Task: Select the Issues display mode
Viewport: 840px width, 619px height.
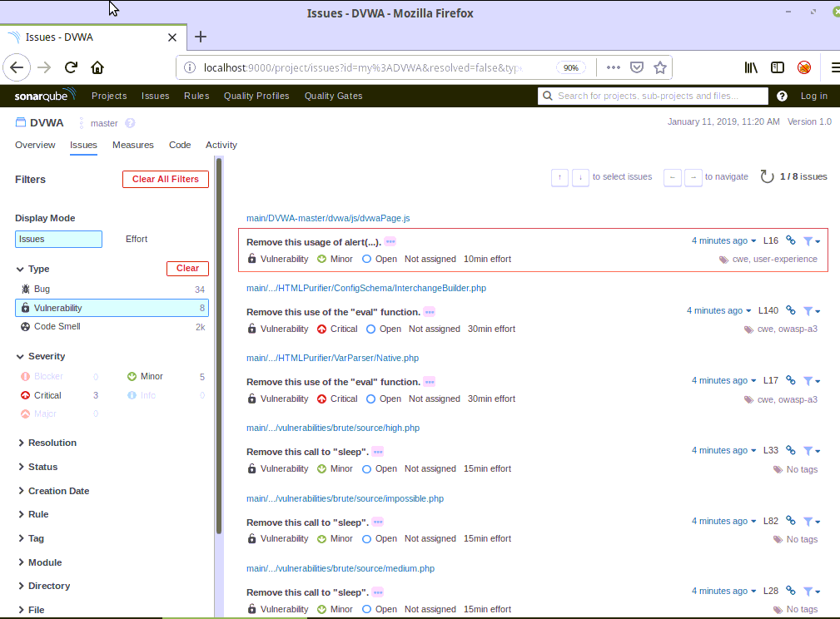Action: 58,239
